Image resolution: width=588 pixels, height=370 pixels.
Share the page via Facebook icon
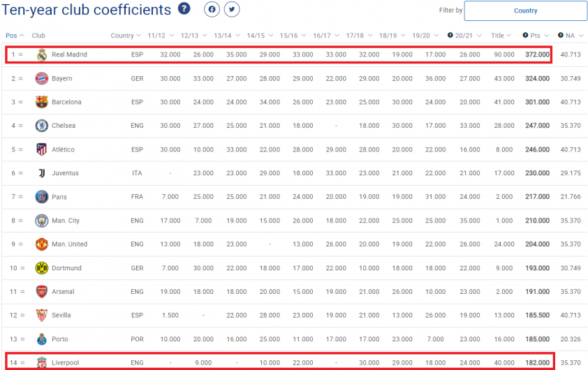tap(212, 9)
